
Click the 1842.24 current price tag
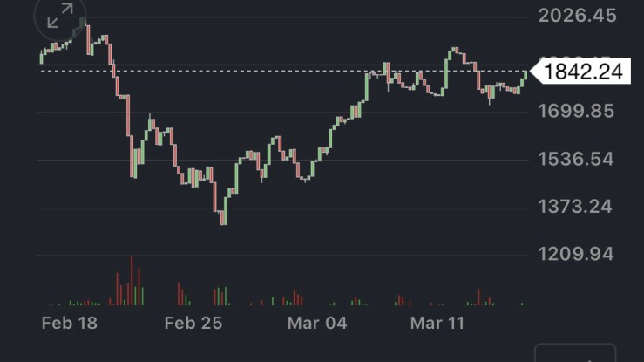(x=583, y=72)
